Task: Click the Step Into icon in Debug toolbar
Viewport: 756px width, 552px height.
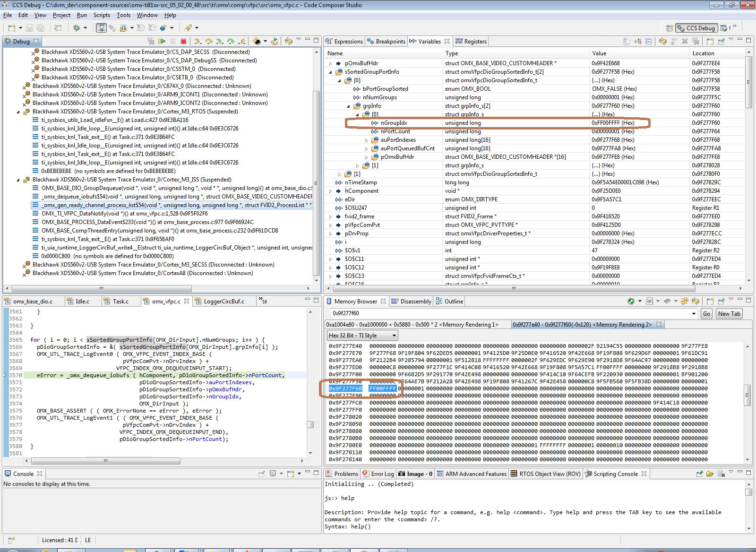Action: point(198,42)
